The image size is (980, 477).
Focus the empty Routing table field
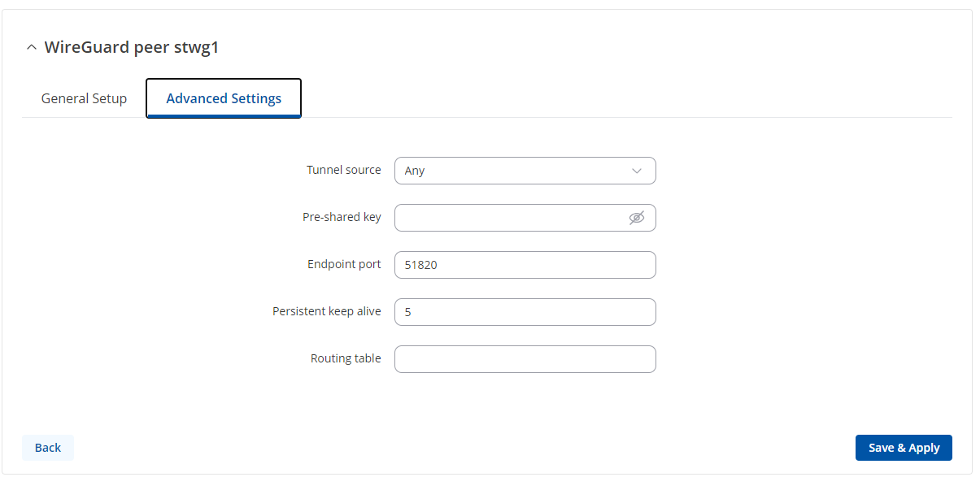(x=525, y=359)
